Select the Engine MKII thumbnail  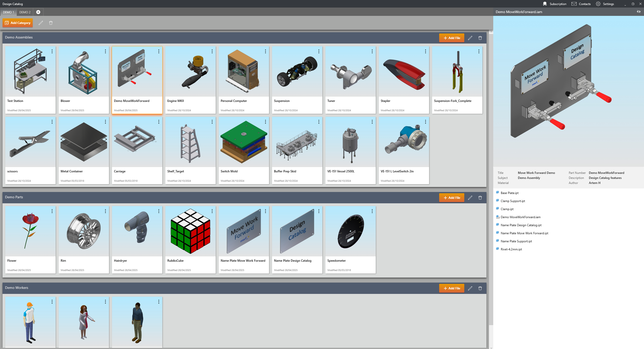(x=190, y=72)
